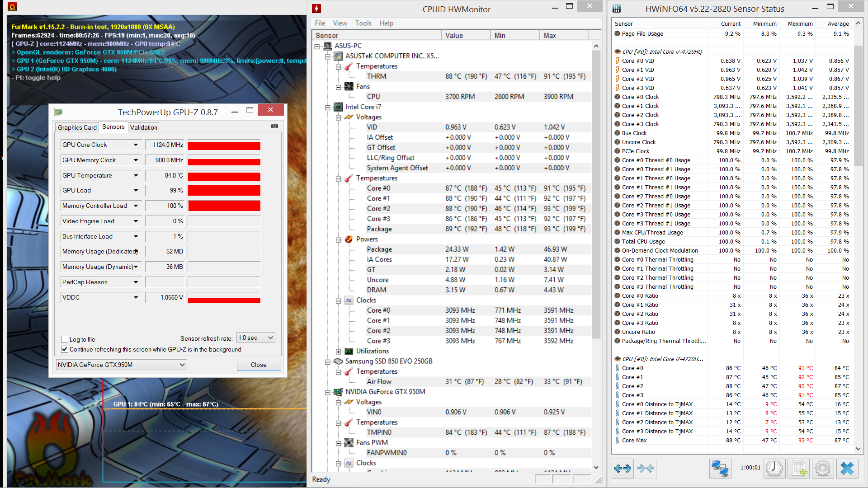The height and width of the screenshot is (488, 868).
Task: Click the GPU Core Clock red graph
Action: [x=224, y=145]
